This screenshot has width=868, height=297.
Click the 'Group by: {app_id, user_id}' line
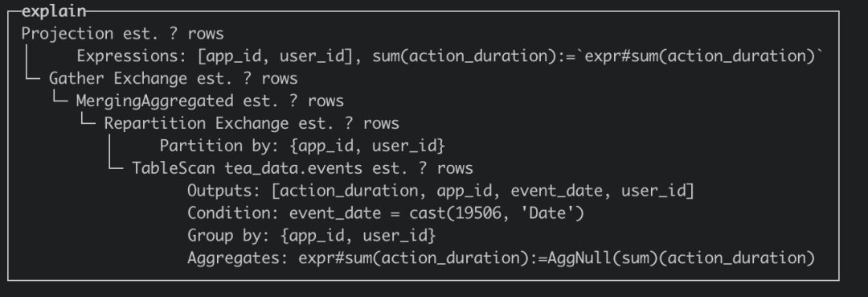point(312,236)
